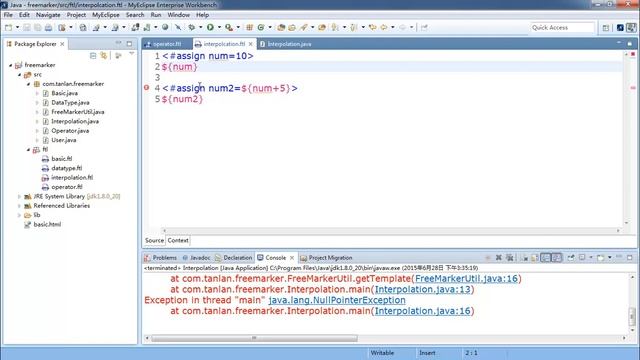
Task: Collapse the src folder node
Action: point(19,74)
